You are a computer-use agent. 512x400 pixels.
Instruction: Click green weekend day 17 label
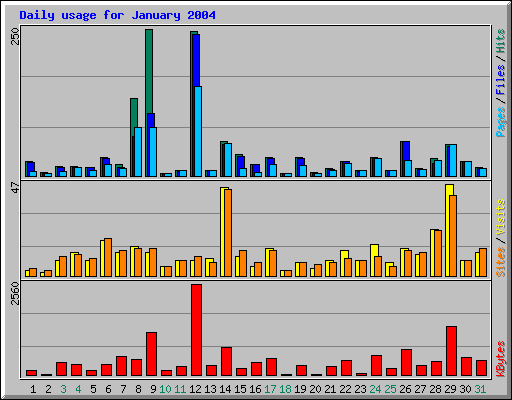270,389
